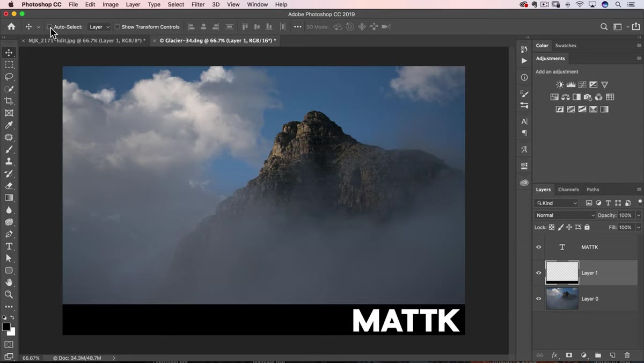Select the Blur tool

(9, 210)
